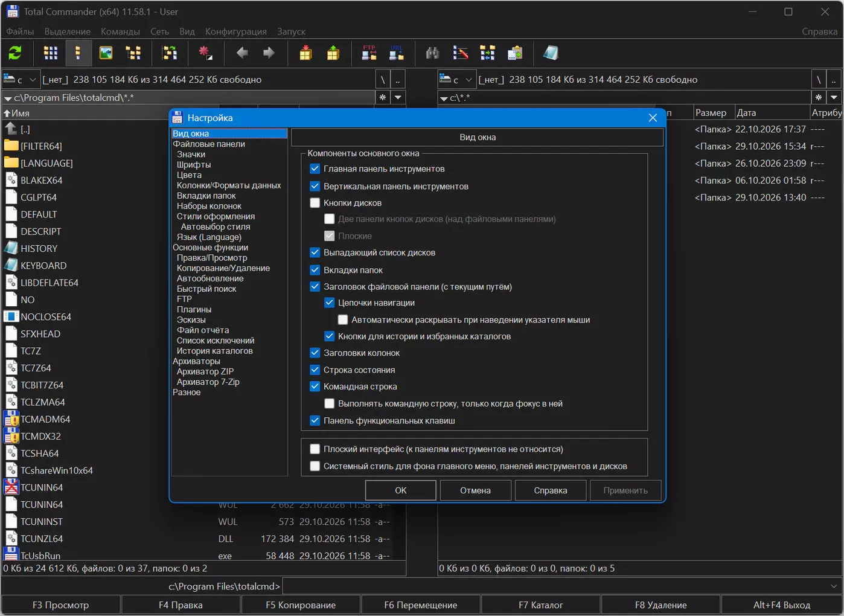Expand the command line history dropdown
844x616 pixels.
point(834,586)
